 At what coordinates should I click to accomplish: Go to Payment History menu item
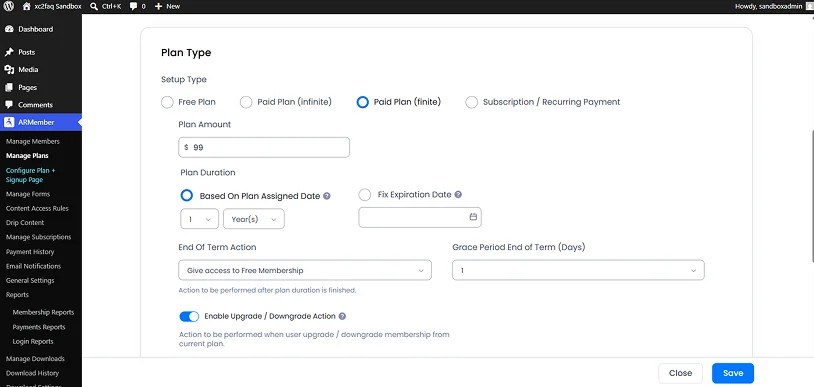tap(30, 251)
